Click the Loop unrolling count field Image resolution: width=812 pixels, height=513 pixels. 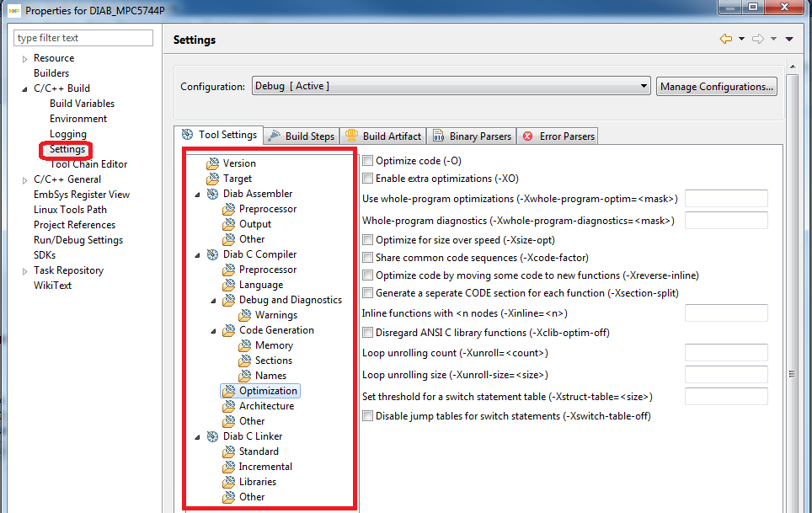pos(726,353)
